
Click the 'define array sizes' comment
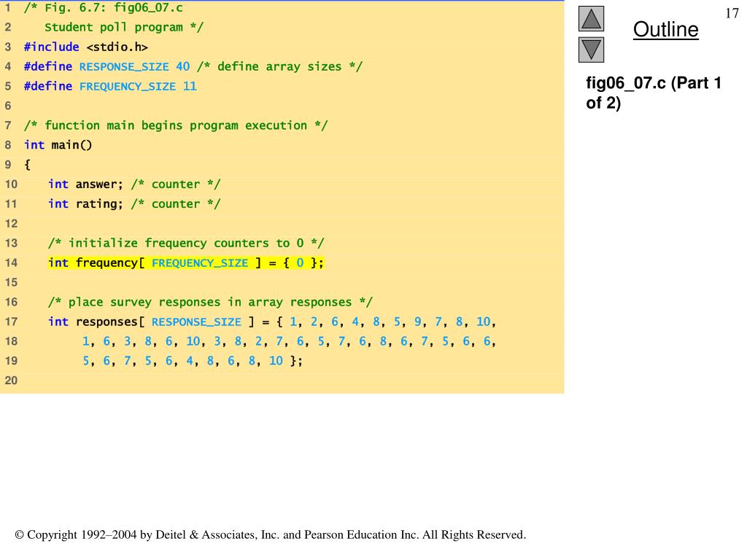[279, 66]
